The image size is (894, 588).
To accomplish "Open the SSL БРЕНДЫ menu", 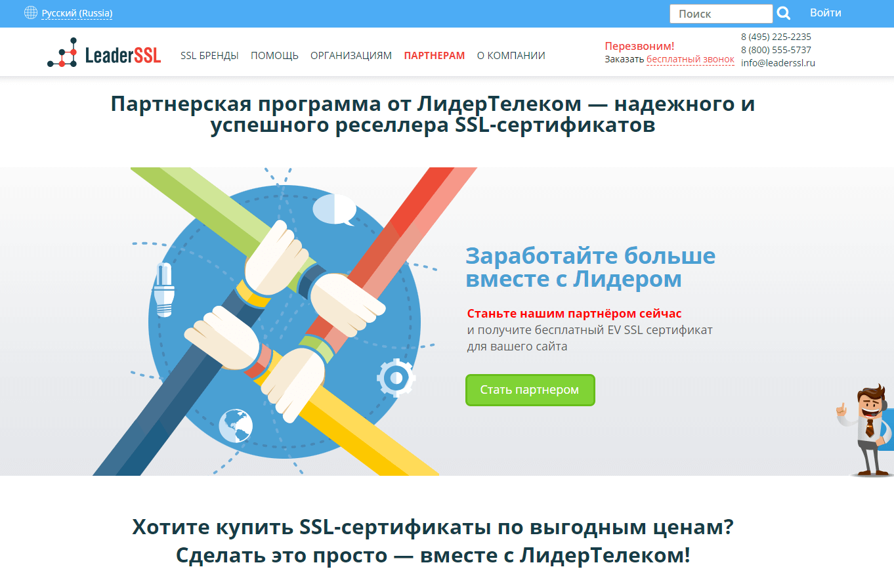I will (209, 56).
